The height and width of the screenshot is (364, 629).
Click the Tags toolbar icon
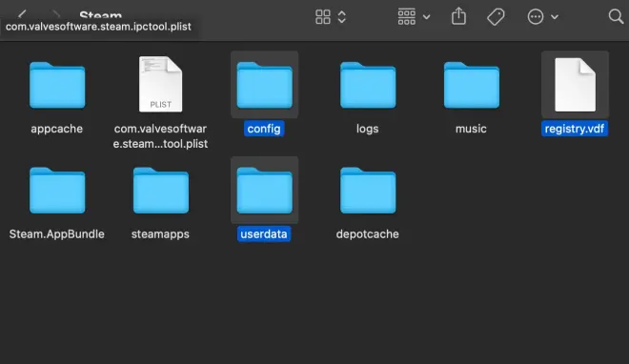click(496, 17)
